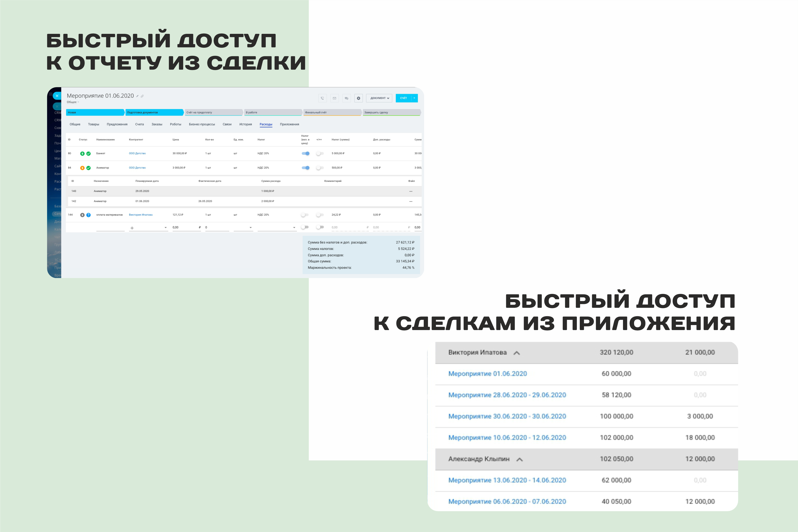
Task: Click the email envelope icon in header
Action: coord(334,98)
